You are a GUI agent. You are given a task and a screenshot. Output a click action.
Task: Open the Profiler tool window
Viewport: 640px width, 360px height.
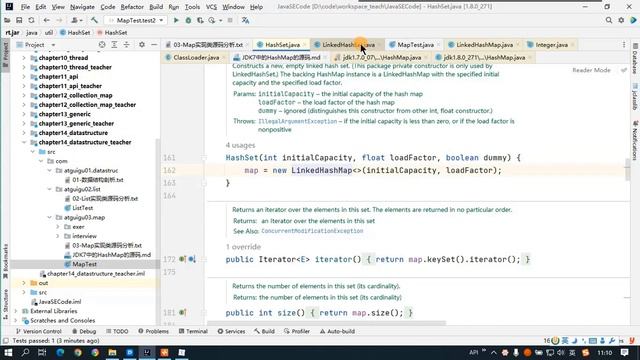(x=297, y=331)
